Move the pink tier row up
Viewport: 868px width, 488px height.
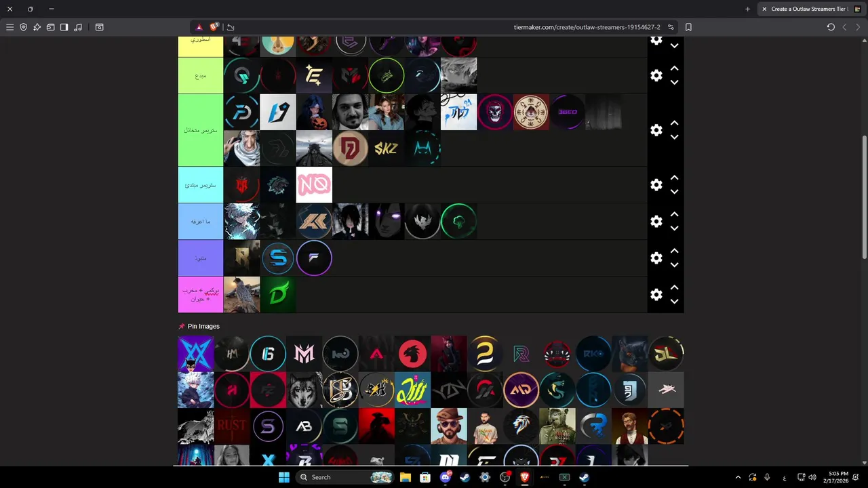pyautogui.click(x=674, y=288)
